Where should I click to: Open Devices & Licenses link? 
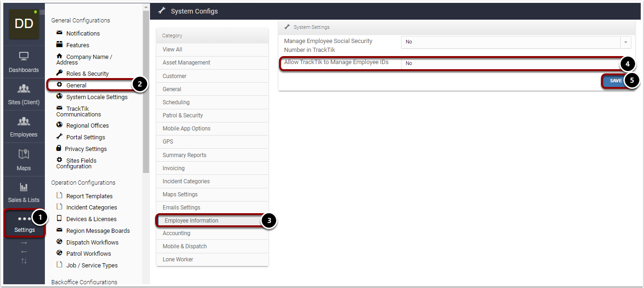[x=92, y=219]
